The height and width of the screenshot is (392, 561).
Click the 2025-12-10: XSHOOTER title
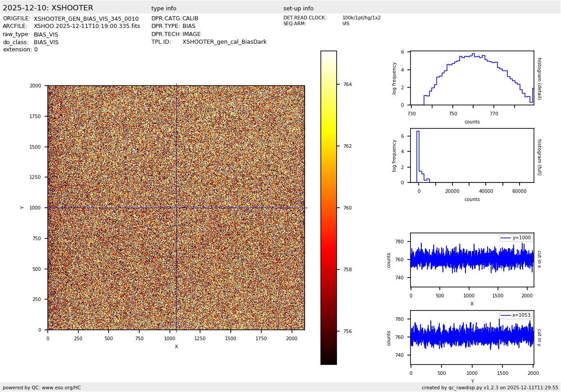coord(48,8)
